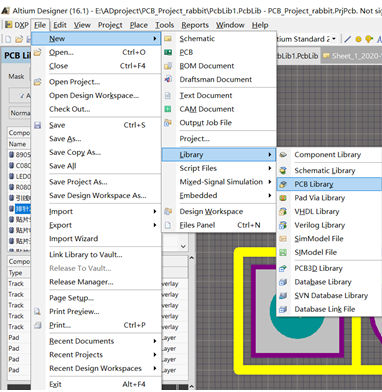The width and height of the screenshot is (382, 392).
Task: Choose Page Setup... entry
Action: click(x=71, y=298)
